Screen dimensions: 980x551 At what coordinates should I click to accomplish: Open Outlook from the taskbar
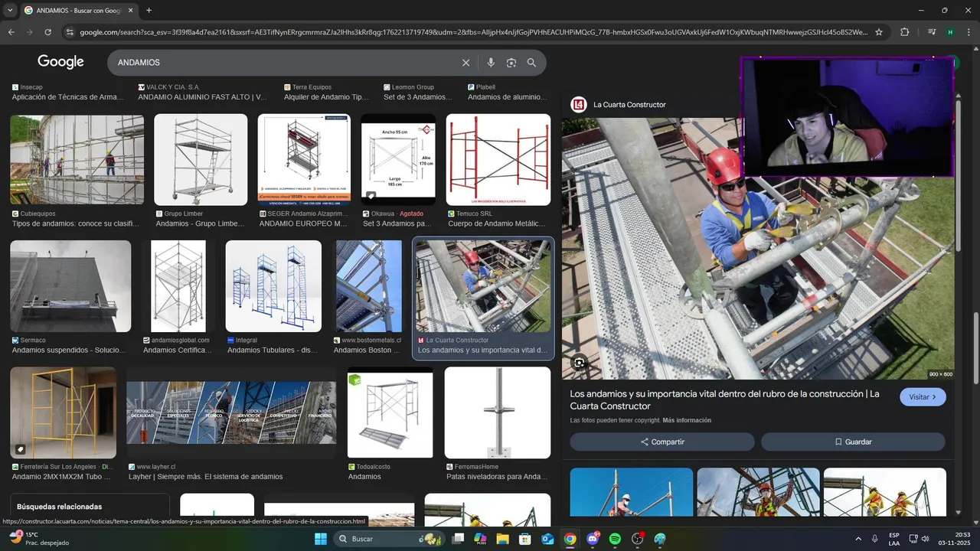click(547, 539)
